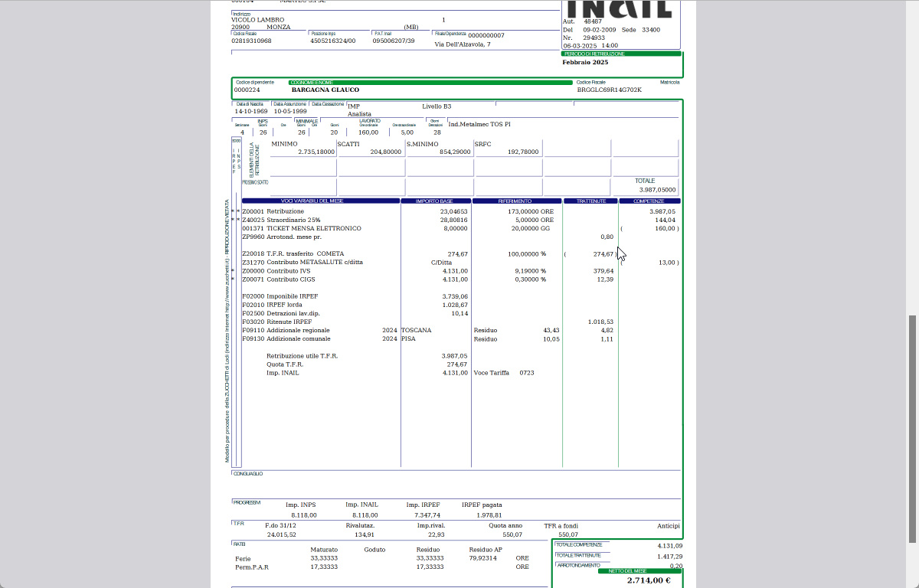
Task: Click Voce Tariffa code 0723
Action: pos(527,373)
